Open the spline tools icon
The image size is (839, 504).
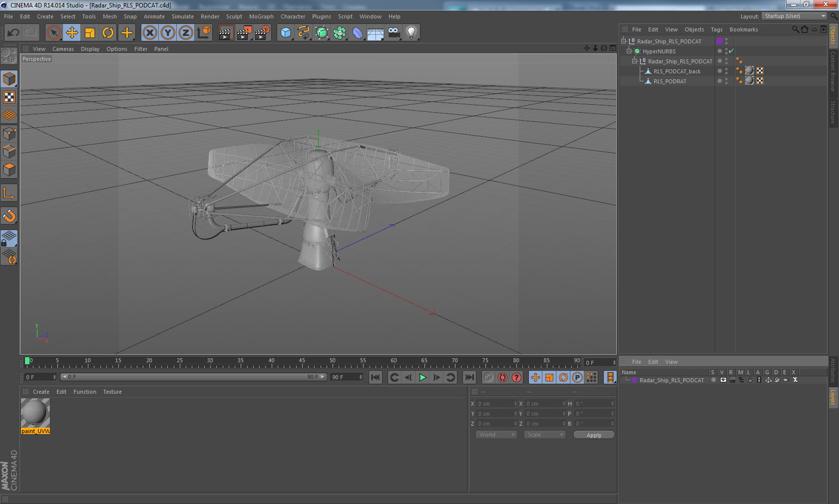point(304,33)
